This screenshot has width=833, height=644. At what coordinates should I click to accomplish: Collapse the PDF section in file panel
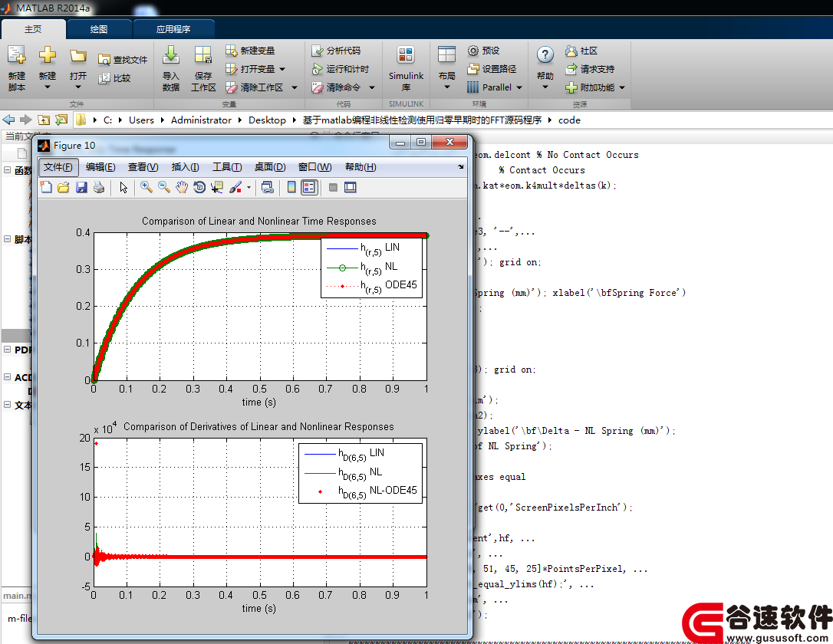8,350
